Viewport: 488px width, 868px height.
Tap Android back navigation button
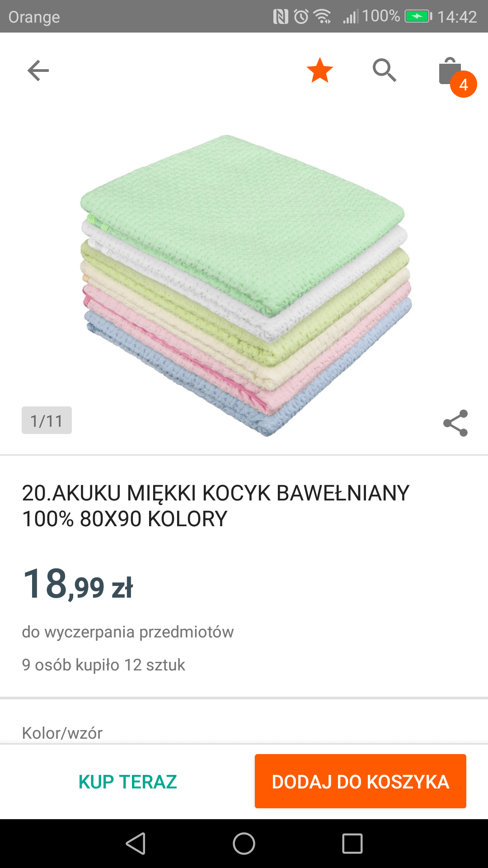pos(136,844)
